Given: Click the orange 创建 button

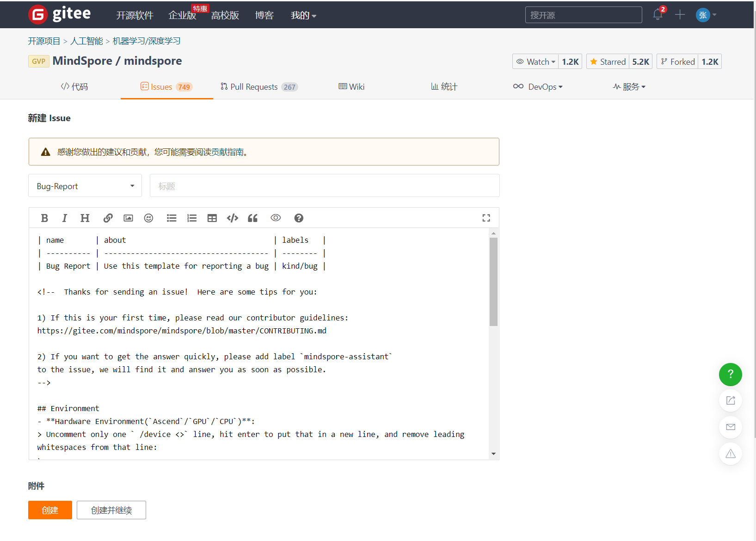Looking at the screenshot, I should point(50,510).
